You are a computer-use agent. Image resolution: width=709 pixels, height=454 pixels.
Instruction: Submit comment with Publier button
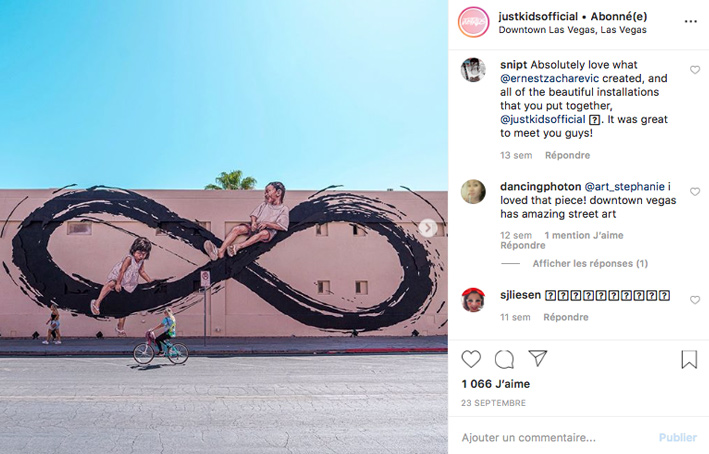click(677, 438)
